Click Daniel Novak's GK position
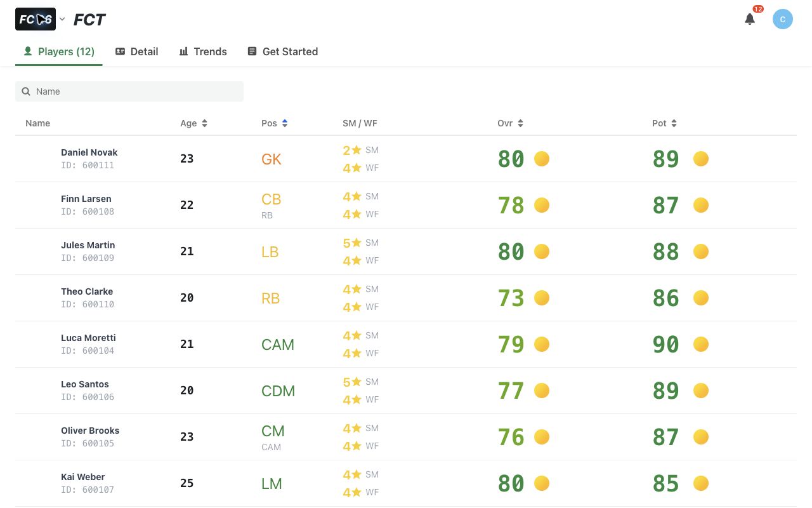Screen dimensions: 812x508 pos(271,159)
